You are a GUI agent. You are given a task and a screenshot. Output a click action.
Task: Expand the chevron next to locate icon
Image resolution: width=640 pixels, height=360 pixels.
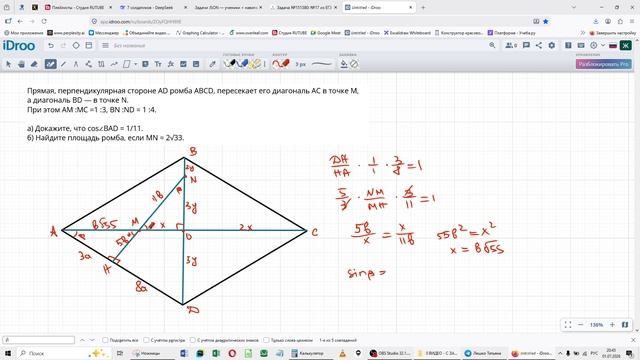pyautogui.click(x=603, y=46)
